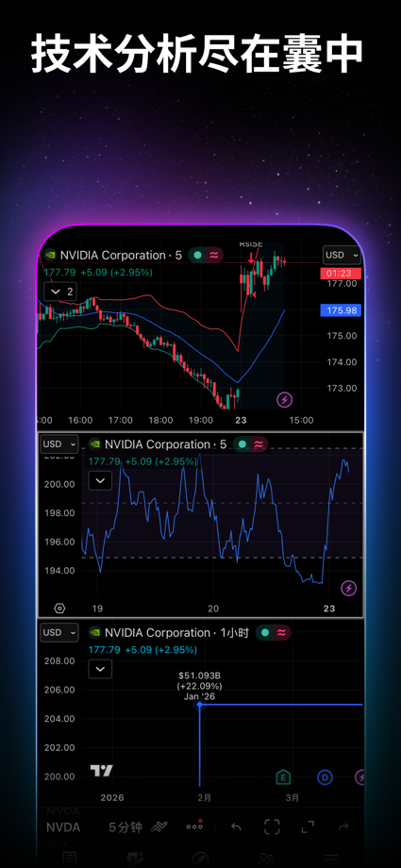
Task: Tap 2月 on bottom chart time axis
Action: point(205,797)
